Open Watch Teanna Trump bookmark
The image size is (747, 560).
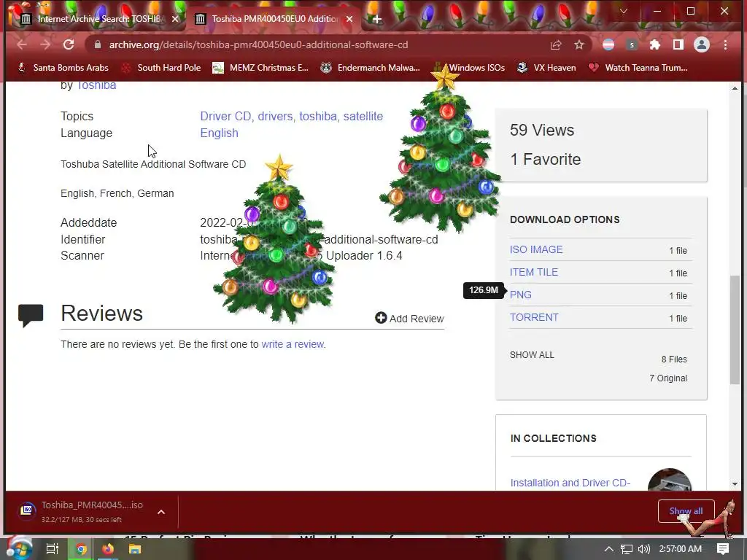638,68
